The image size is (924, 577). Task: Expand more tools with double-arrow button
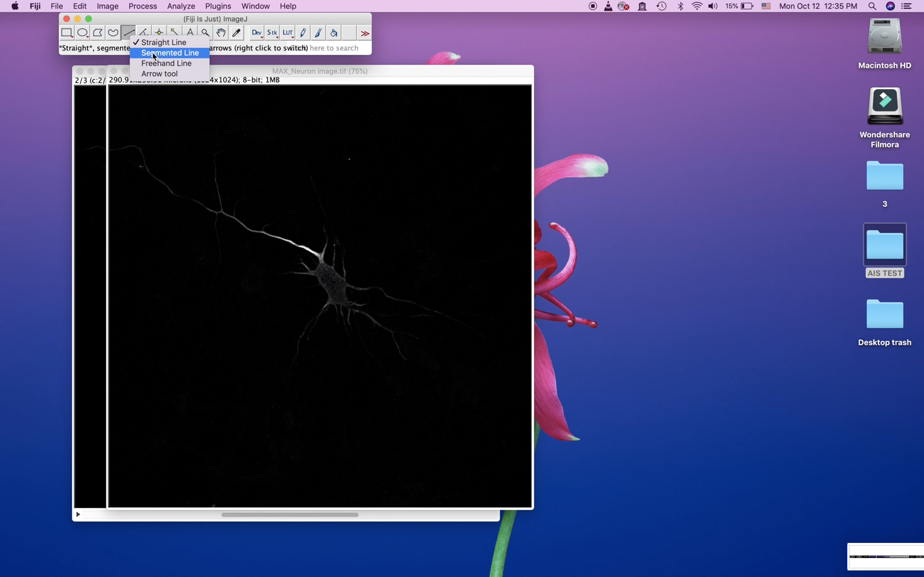pos(365,34)
